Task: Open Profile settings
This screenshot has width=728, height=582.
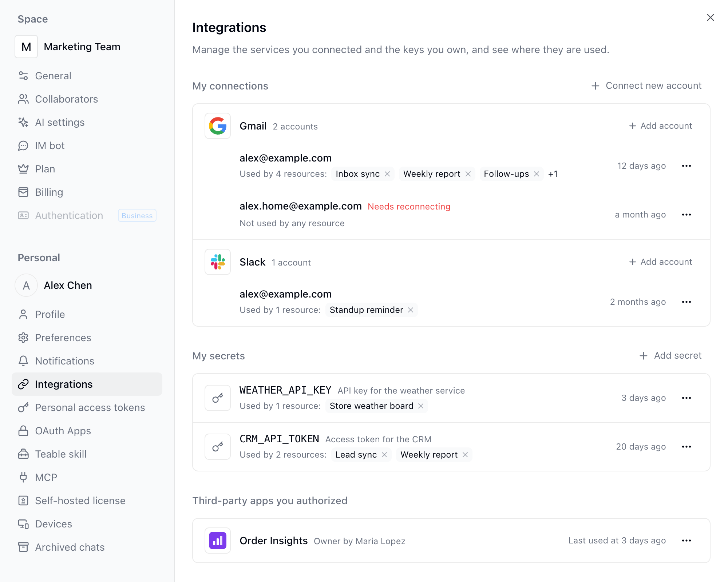Action: tap(87, 314)
